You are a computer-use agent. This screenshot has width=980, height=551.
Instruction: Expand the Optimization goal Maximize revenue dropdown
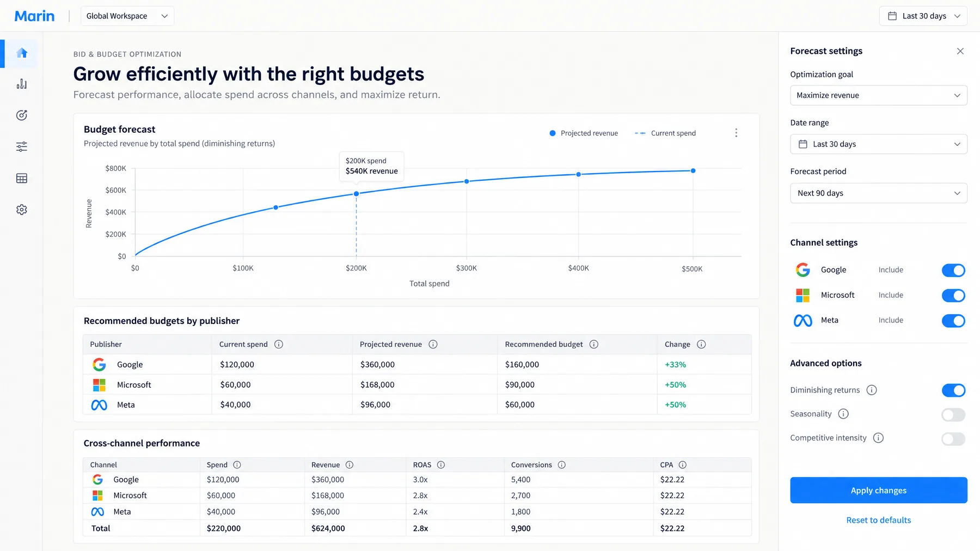pos(879,95)
